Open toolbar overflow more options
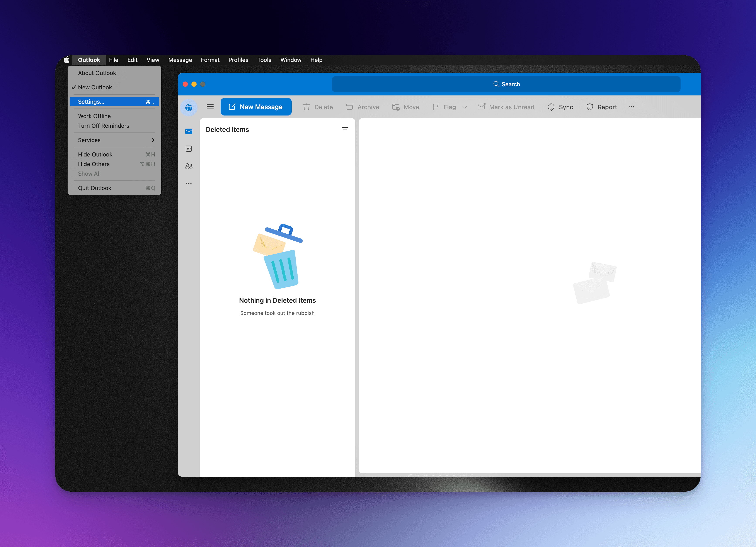The height and width of the screenshot is (547, 756). [631, 107]
